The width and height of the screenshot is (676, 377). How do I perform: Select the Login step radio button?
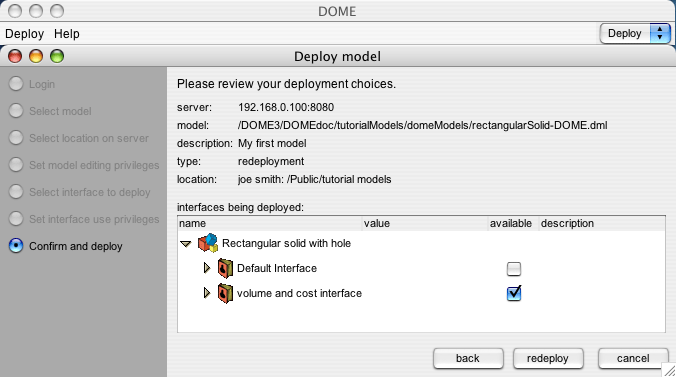pos(16,84)
